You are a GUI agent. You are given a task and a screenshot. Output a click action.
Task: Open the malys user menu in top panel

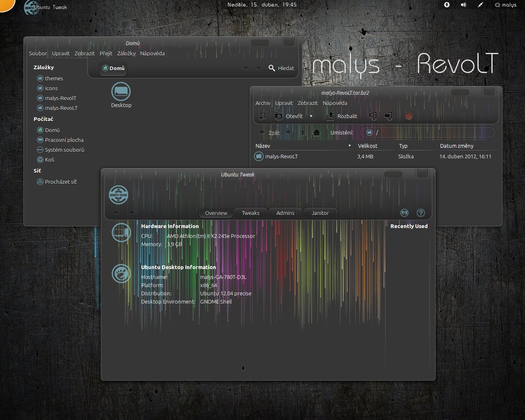506,5
